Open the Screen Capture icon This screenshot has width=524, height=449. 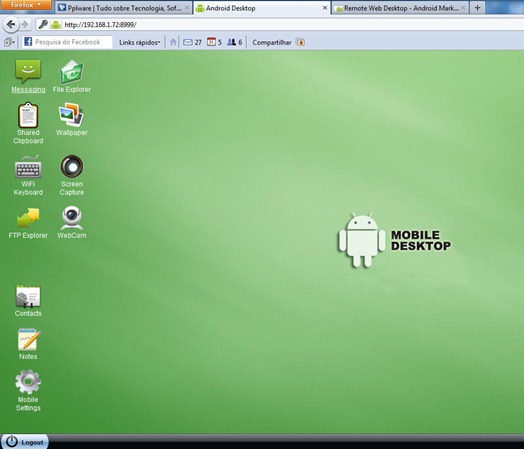(72, 166)
